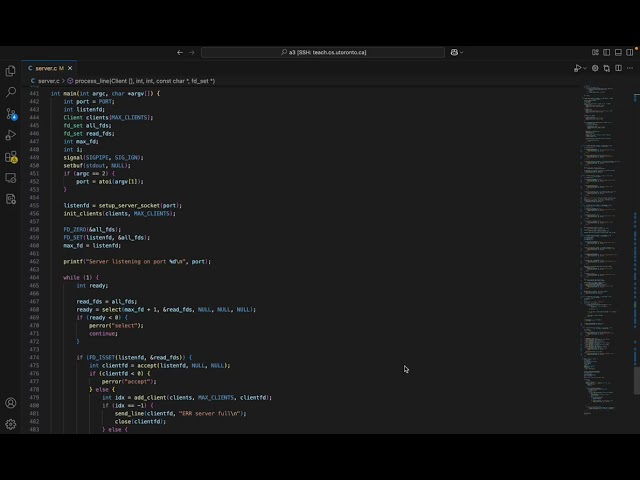Open changes compare icon in editor toolbar
The height and width of the screenshot is (480, 640).
coord(607,68)
